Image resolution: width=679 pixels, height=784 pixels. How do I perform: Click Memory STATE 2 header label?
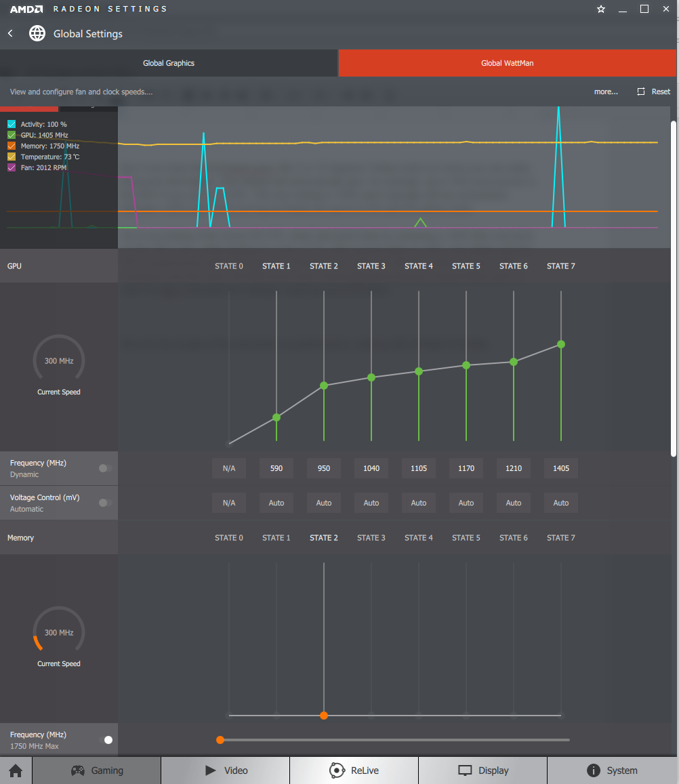324,538
